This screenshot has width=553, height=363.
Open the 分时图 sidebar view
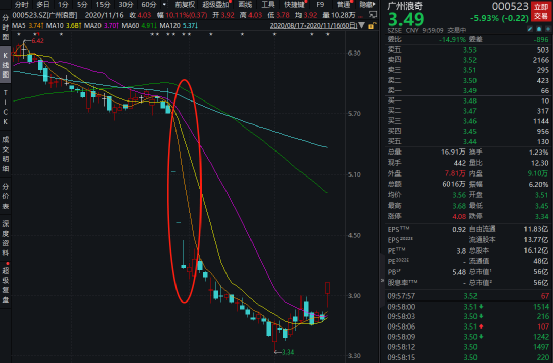click(x=6, y=27)
